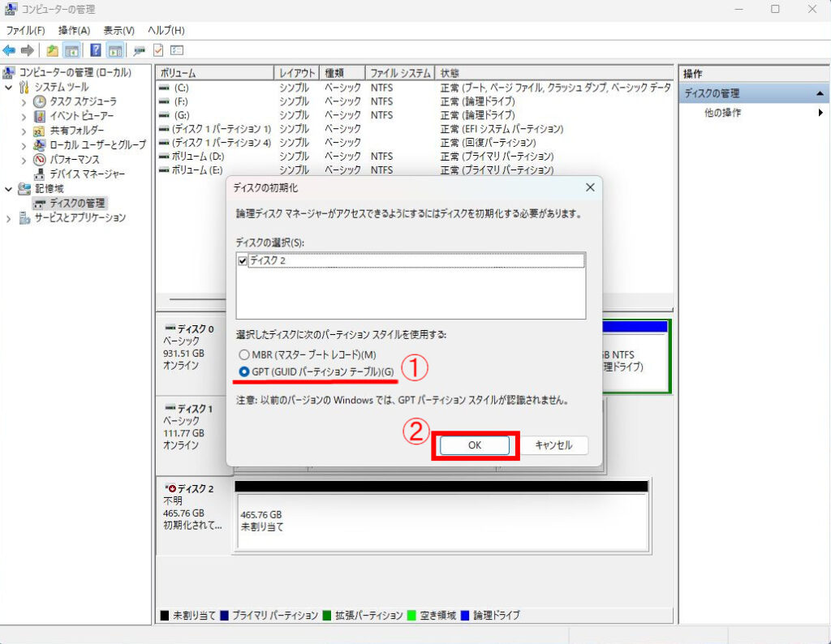Viewport: 831px width, 644px height.
Task: Click キャンセル in the initialize disk dialog
Action: (x=553, y=445)
